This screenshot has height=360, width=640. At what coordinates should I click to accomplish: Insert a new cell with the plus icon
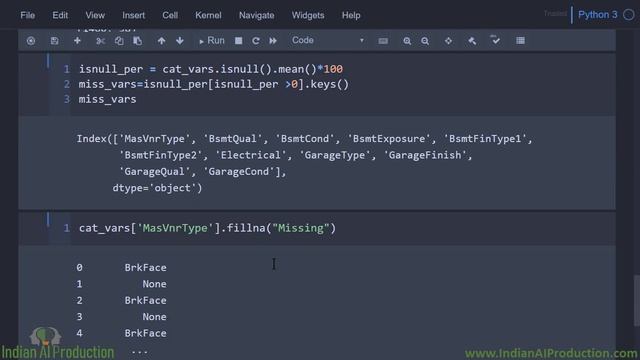77,40
